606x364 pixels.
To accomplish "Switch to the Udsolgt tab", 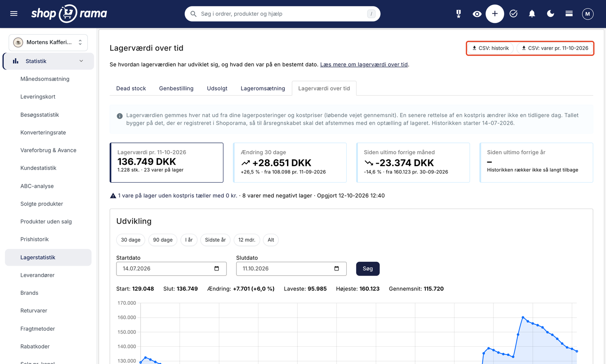I will pos(217,88).
